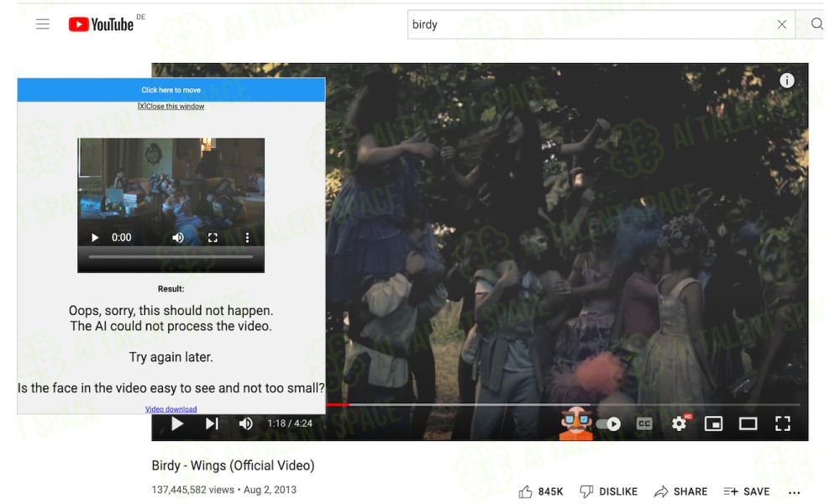
Task: Mute the popup preview video
Action: [178, 237]
